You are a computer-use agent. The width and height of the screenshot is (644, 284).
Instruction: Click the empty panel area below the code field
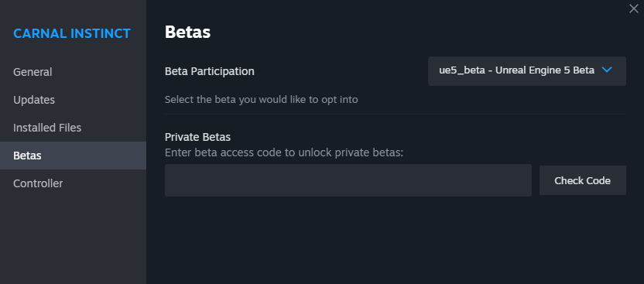pos(396,240)
